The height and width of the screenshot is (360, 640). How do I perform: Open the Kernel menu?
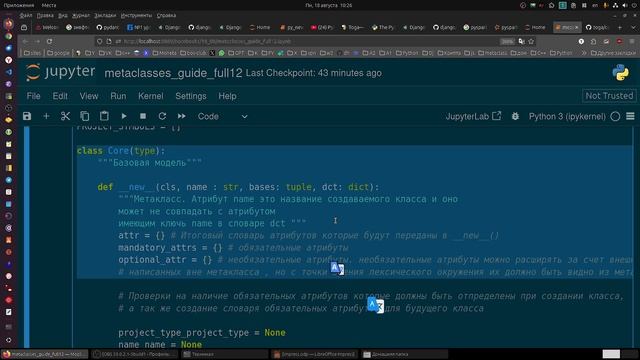151,96
